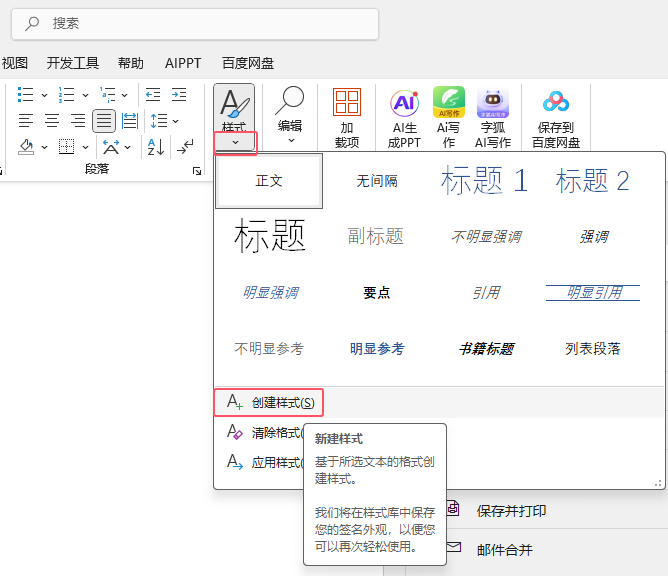The height and width of the screenshot is (576, 668).
Task: Click 邮件合并 option
Action: point(504,550)
